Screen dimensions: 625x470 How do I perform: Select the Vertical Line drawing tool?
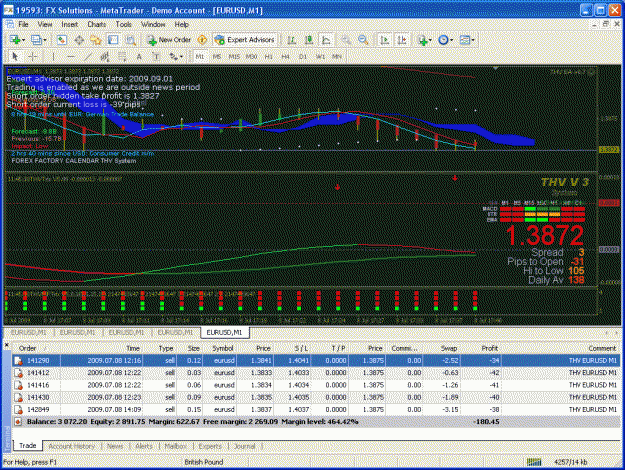pos(53,57)
